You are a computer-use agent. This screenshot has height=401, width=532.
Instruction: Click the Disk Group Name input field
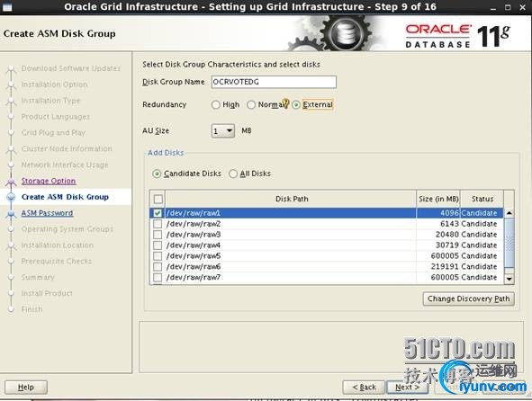coord(274,82)
